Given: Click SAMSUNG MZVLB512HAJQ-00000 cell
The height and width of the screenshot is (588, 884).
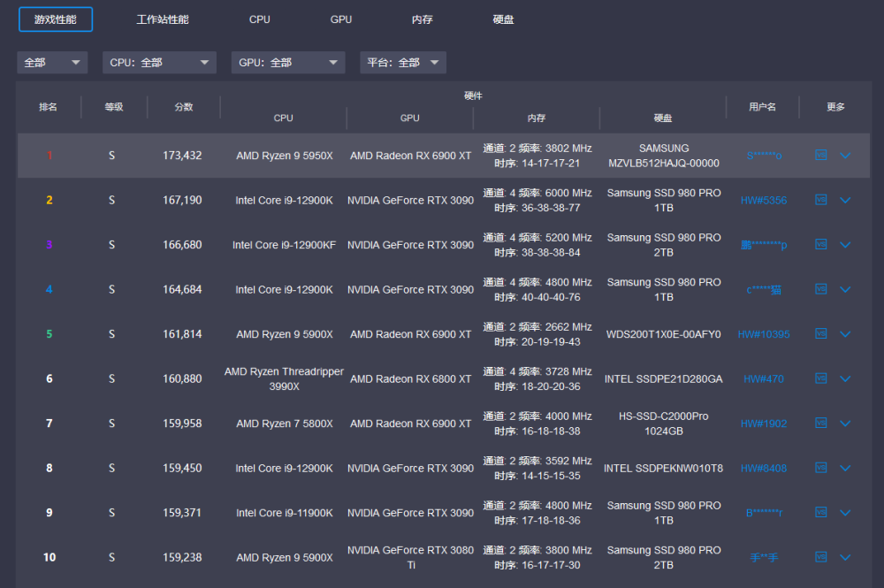Looking at the screenshot, I should pos(664,156).
